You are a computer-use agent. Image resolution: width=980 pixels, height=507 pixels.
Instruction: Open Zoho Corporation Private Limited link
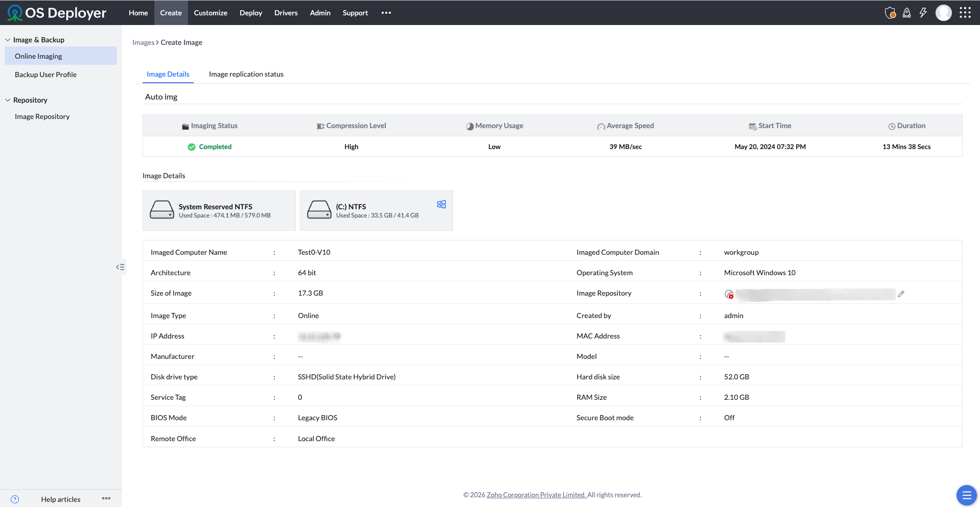point(536,495)
